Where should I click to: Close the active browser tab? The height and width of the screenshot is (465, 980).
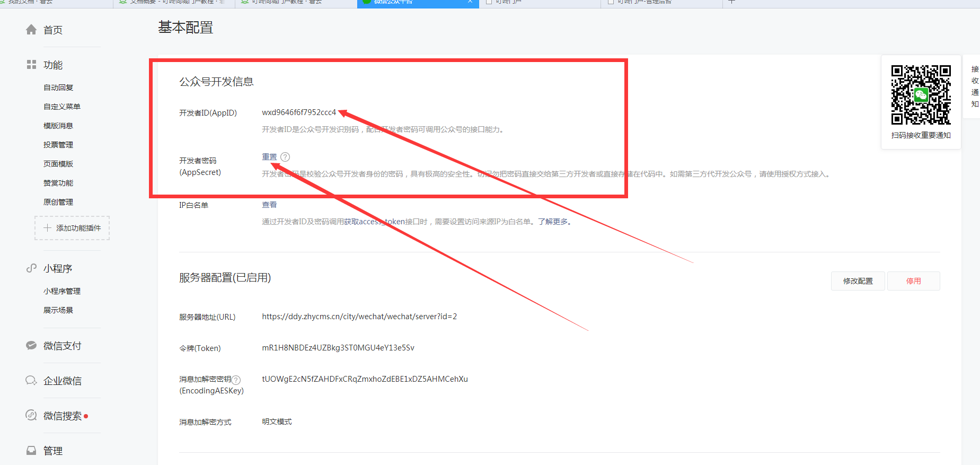click(470, 2)
